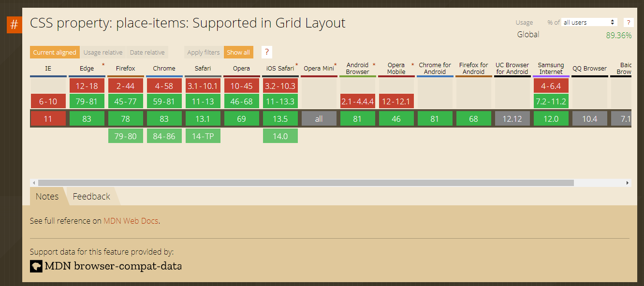644x286 pixels.
Task: Follow the MDN Web Docs link
Action: coord(131,221)
